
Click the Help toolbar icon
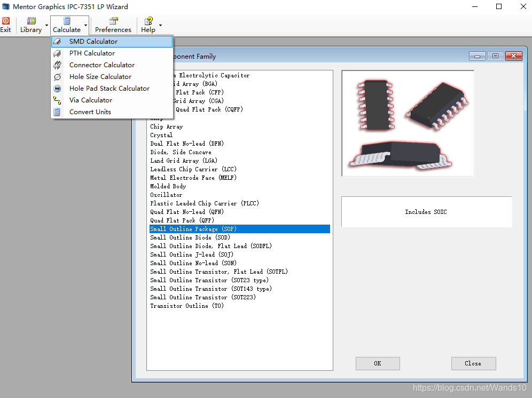[148, 25]
